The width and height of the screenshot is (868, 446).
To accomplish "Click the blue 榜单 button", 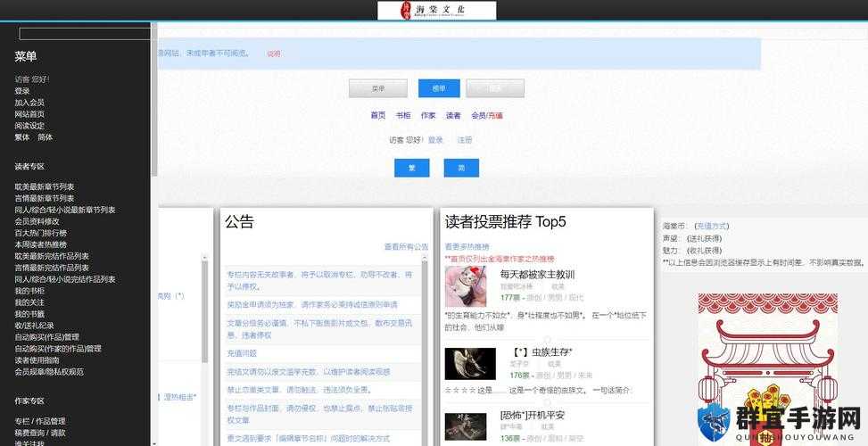I will pos(439,88).
